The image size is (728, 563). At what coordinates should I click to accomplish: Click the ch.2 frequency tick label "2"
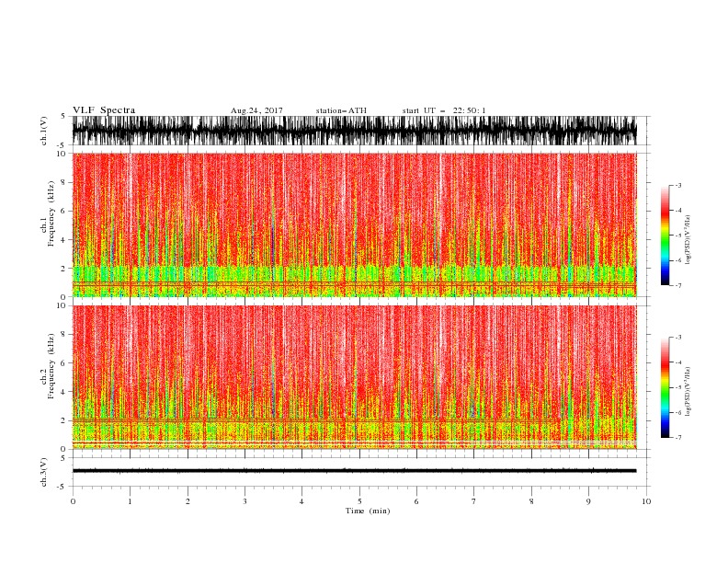(x=63, y=420)
